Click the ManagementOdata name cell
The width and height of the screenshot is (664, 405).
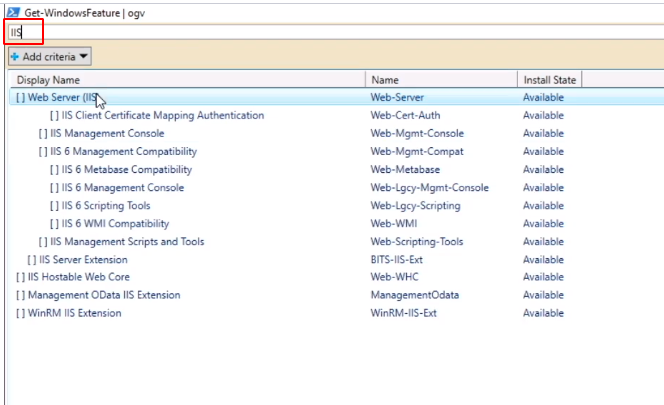tap(415, 295)
